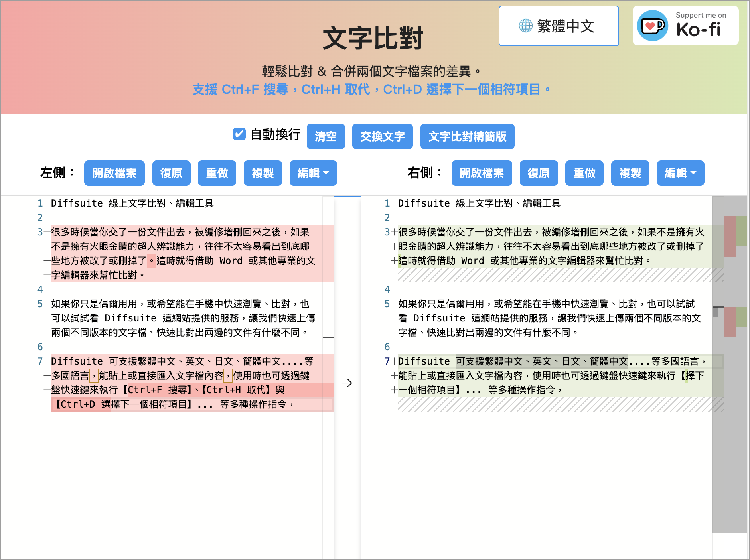Viewport: 750px width, 560px height.
Task: Click line 1 text in right editor
Action: tap(480, 203)
